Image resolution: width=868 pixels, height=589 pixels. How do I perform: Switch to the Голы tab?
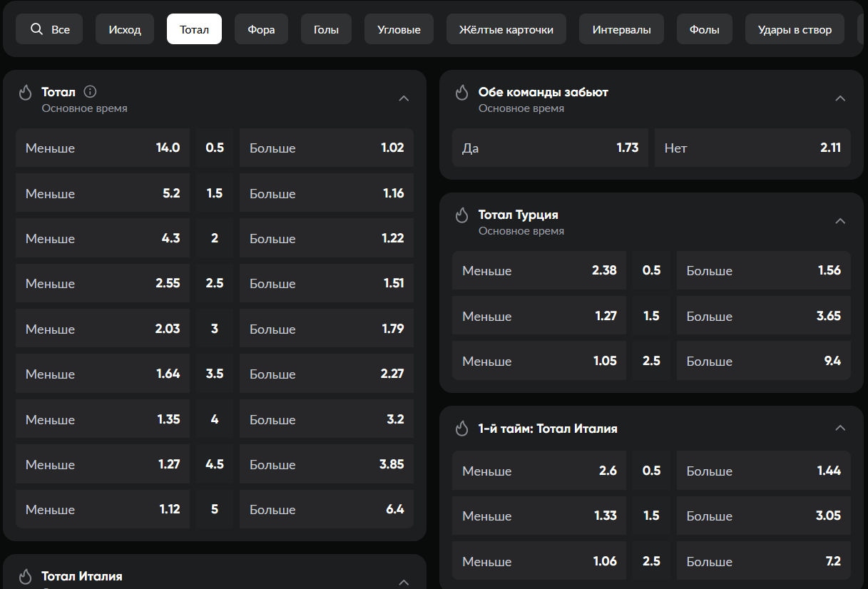coord(326,29)
